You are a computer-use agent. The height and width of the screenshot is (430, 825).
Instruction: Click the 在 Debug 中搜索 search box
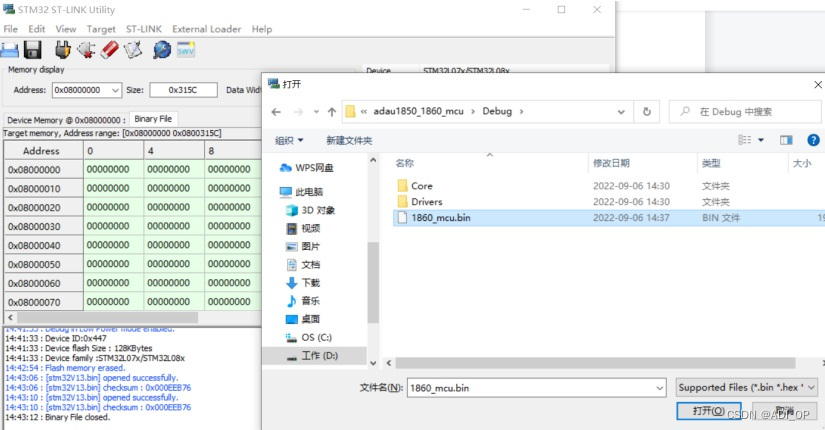(744, 112)
